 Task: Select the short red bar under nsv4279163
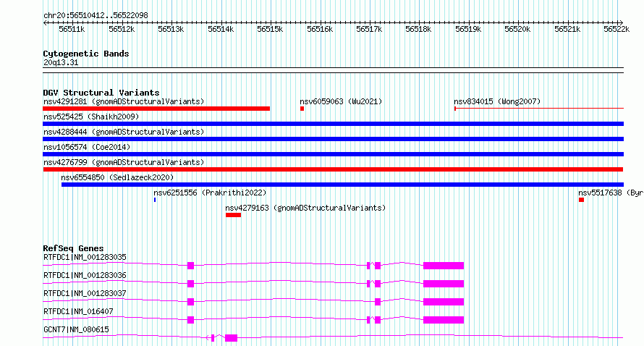(233, 215)
